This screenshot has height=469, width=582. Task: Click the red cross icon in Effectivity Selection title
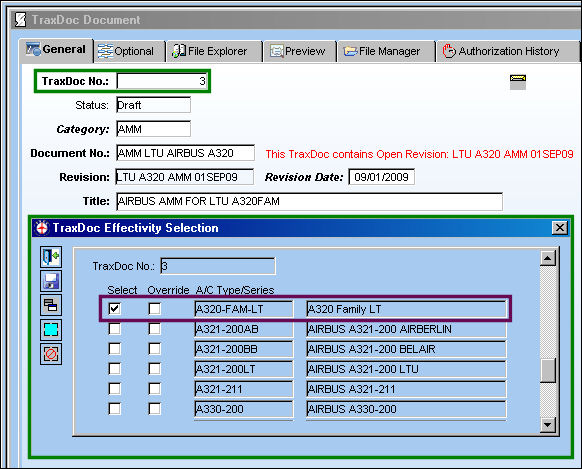[42, 228]
